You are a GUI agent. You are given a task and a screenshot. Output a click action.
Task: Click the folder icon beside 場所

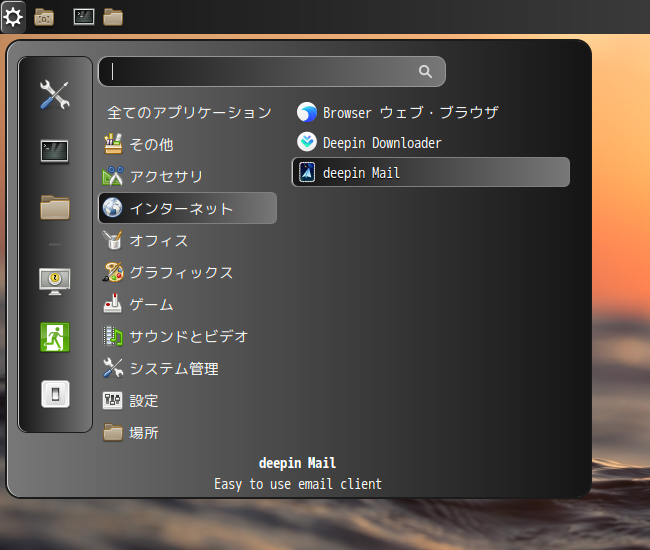click(x=113, y=433)
